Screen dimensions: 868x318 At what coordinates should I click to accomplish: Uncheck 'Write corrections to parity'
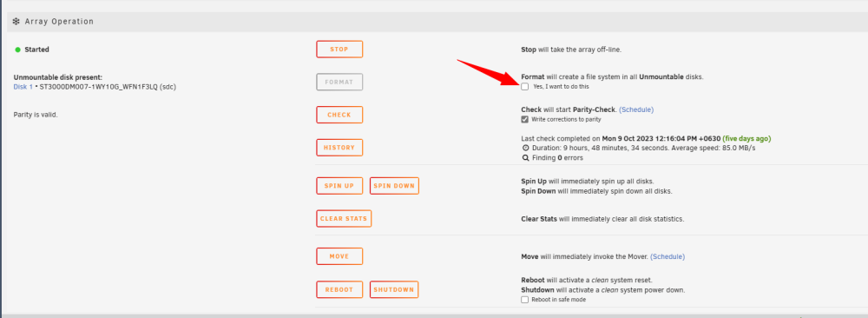(525, 120)
